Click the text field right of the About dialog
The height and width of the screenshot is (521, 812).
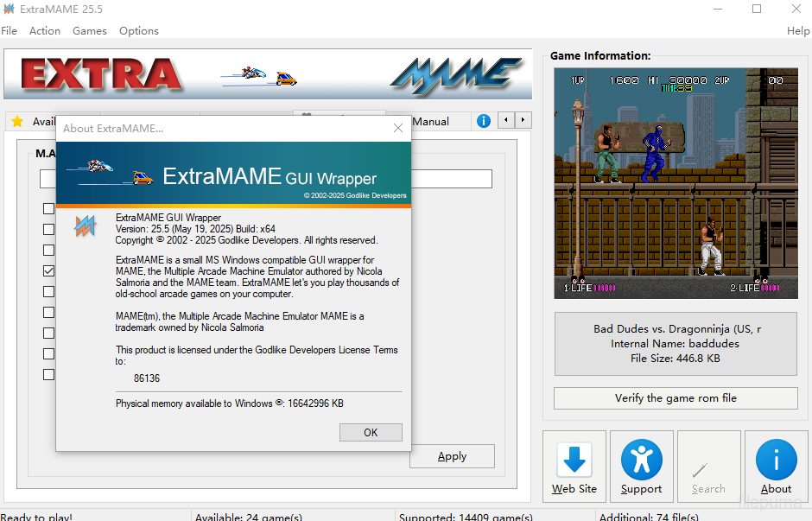(452, 179)
